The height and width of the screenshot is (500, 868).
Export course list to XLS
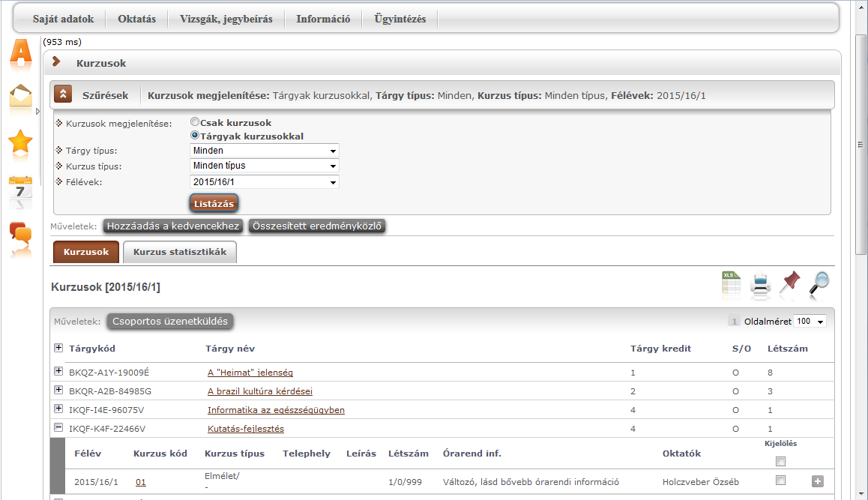tap(732, 283)
